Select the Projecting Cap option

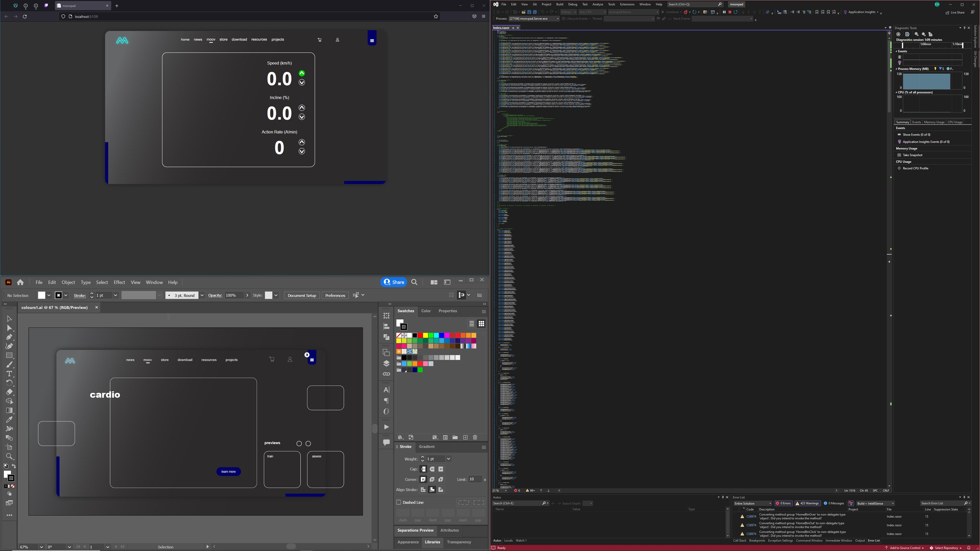tap(441, 469)
